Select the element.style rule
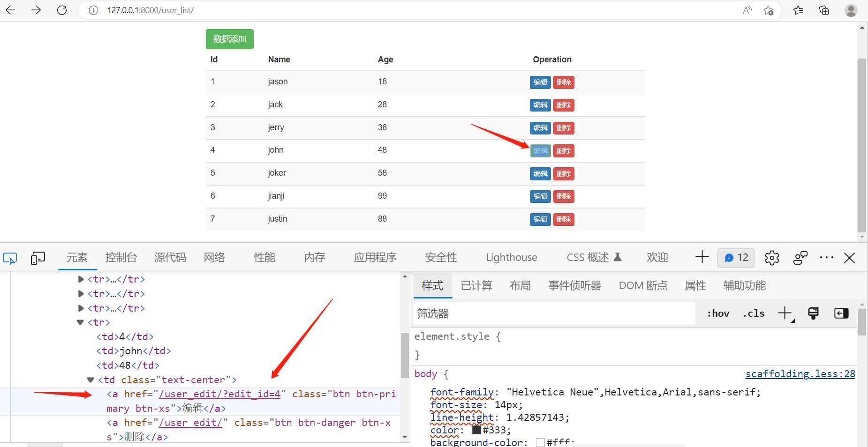 click(458, 336)
